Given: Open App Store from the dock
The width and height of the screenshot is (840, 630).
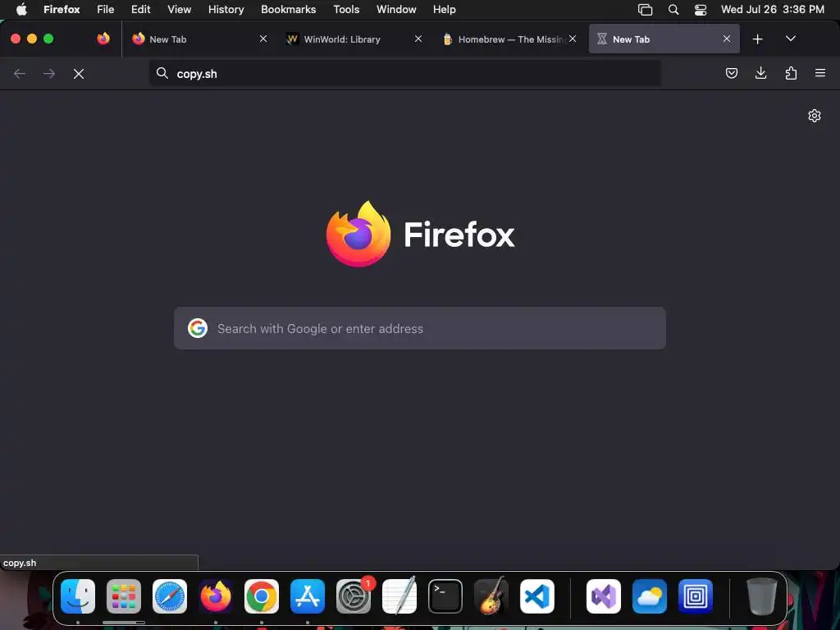Looking at the screenshot, I should pos(308,596).
